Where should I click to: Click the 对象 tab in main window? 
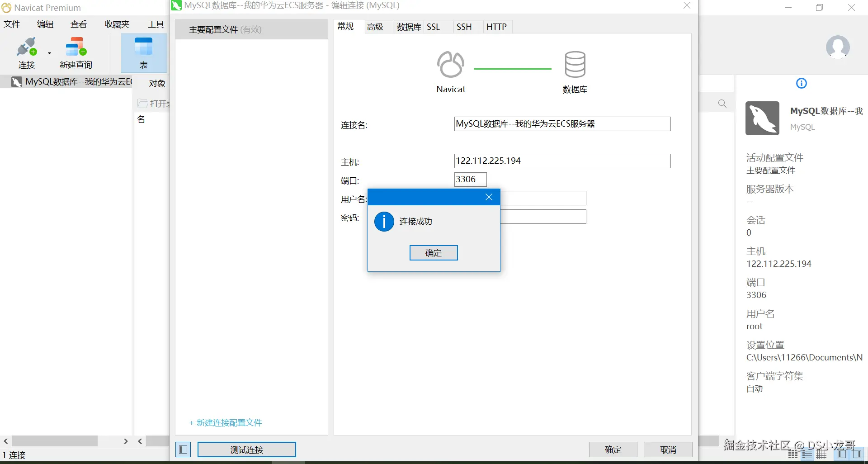[157, 84]
